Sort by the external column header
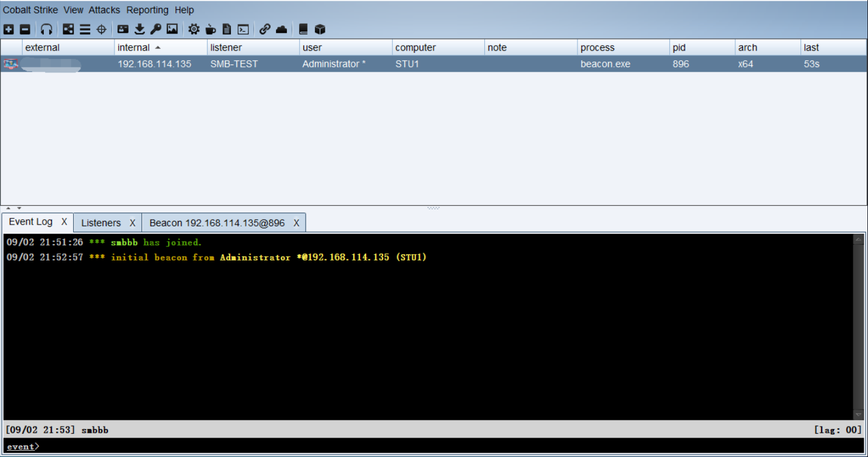Screen dimensions: 868x457 coord(68,47)
